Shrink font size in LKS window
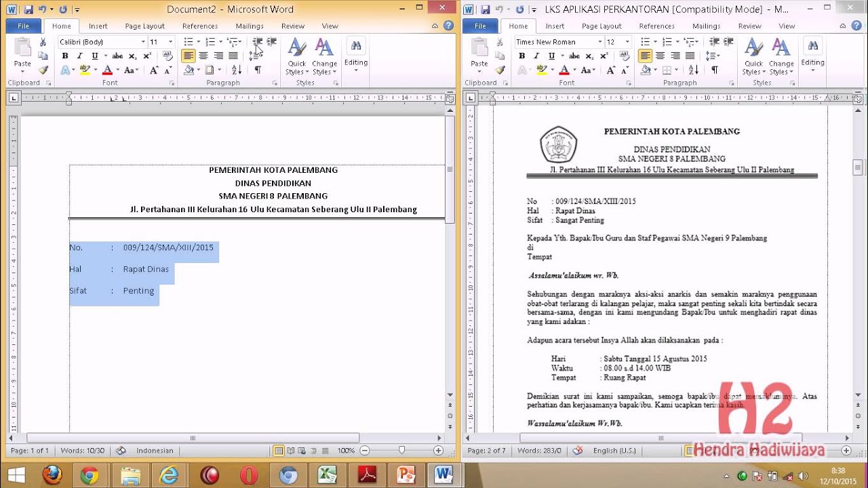The height and width of the screenshot is (488, 868). [x=625, y=70]
